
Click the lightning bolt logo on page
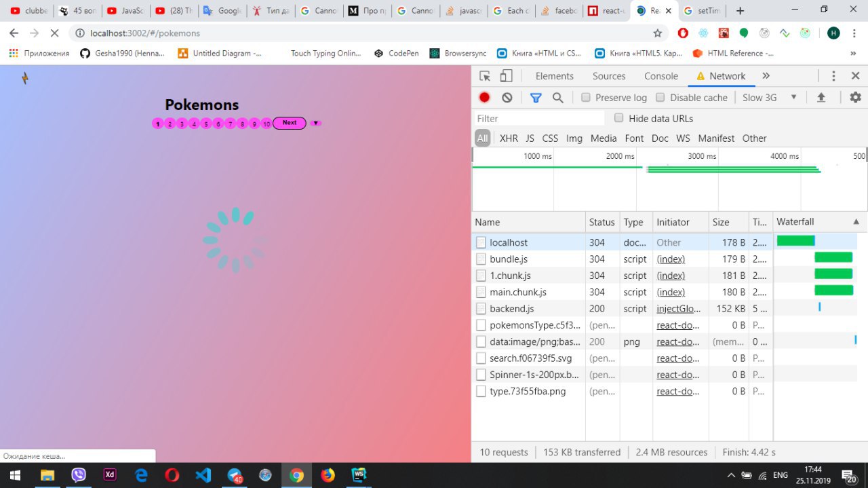[x=25, y=78]
